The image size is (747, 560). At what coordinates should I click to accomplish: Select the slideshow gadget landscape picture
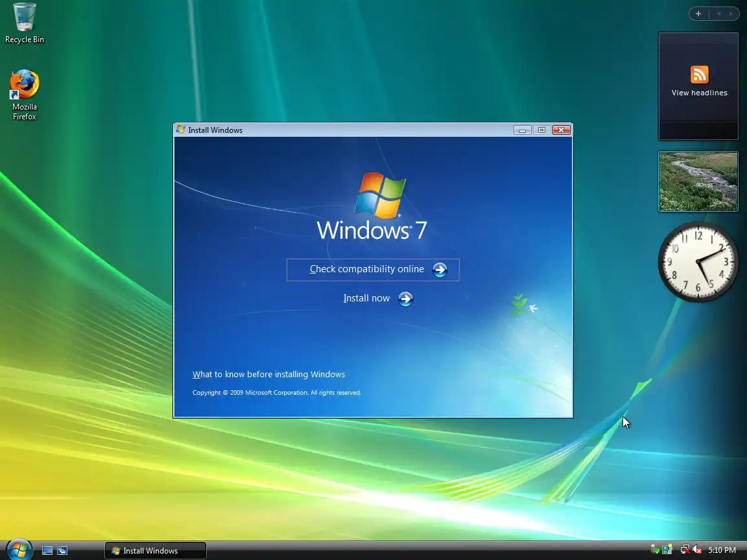pyautogui.click(x=698, y=181)
